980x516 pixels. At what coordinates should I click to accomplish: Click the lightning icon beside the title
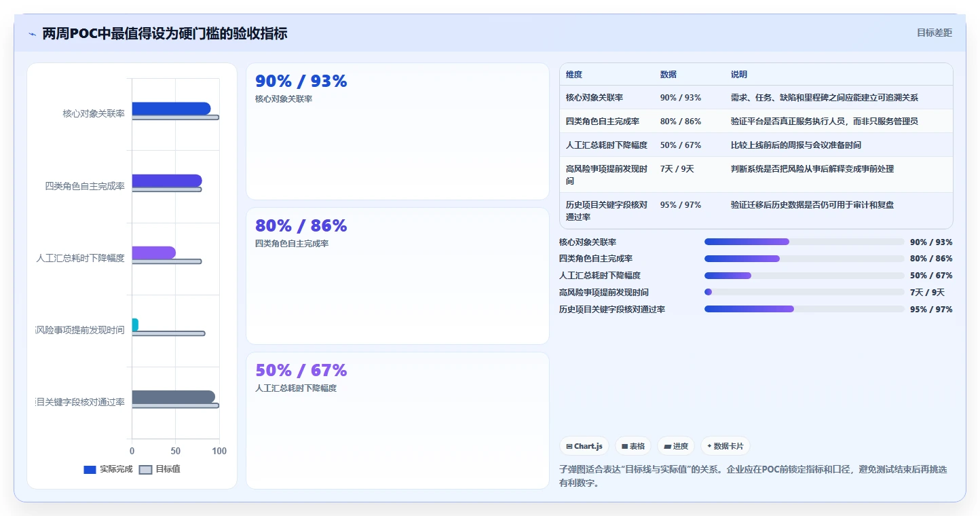pos(32,34)
